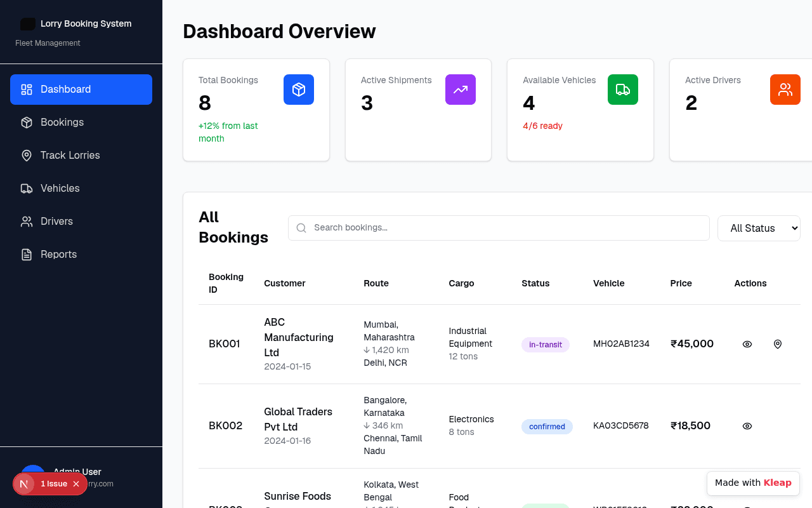
Task: Click vehicle number KA03CD5678
Action: tap(621, 426)
